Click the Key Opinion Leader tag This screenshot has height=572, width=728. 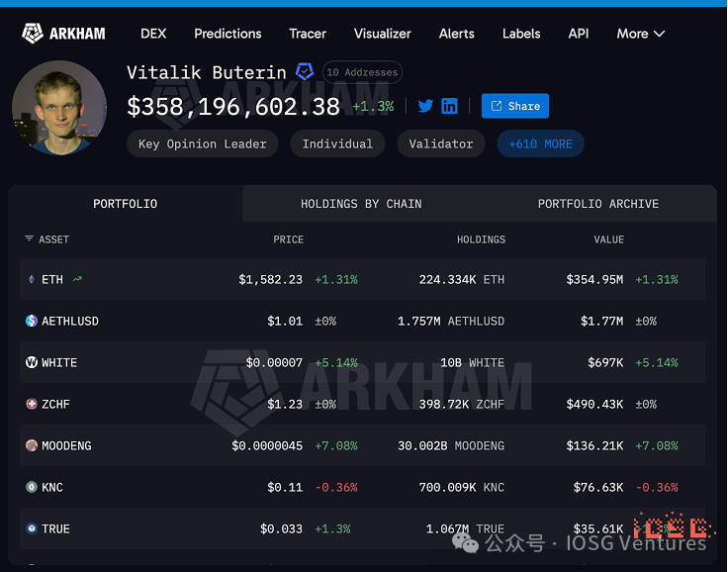point(203,143)
